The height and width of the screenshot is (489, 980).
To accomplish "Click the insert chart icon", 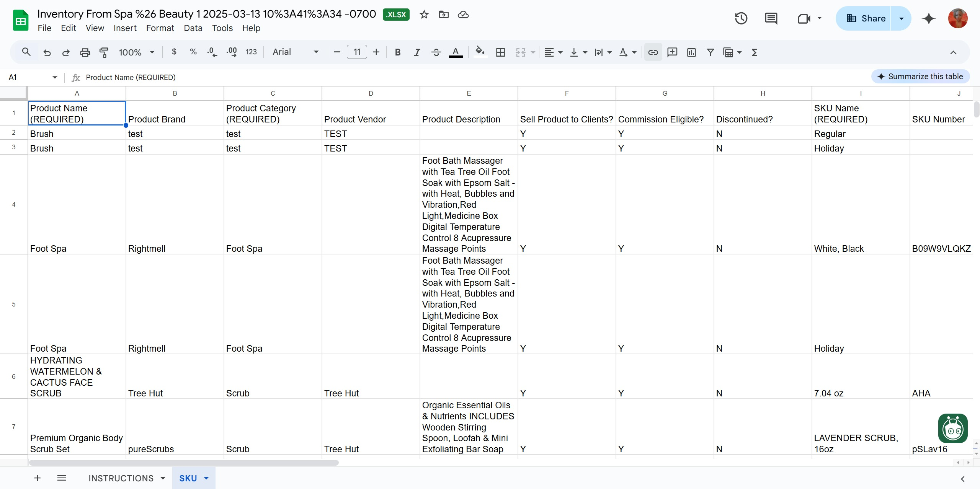I will coord(691,52).
